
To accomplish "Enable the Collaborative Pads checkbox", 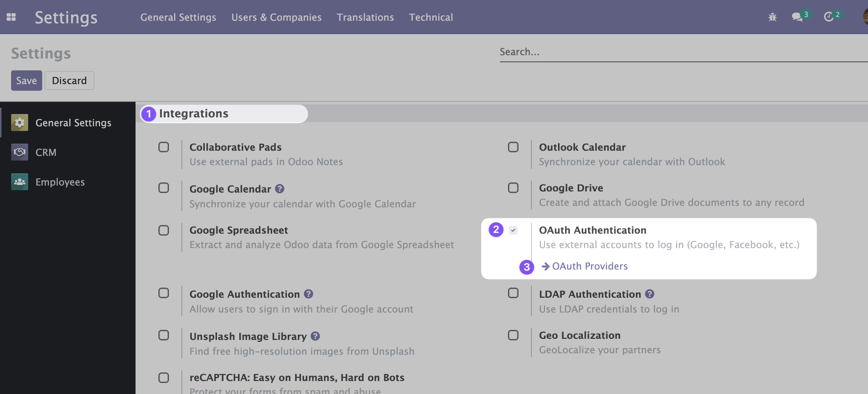I will point(164,147).
